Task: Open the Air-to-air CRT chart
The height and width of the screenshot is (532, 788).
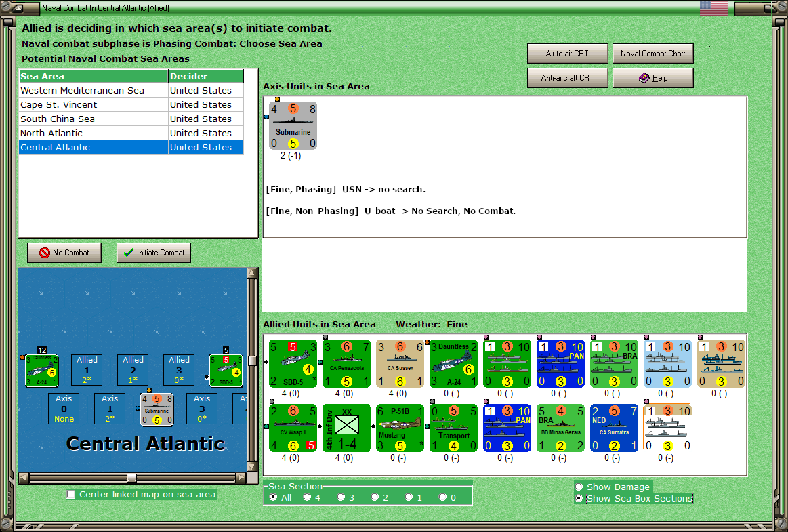Action: pos(567,54)
